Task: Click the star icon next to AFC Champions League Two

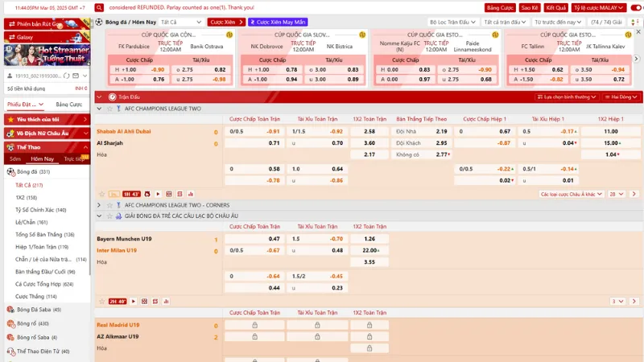Action: [x=108, y=109]
